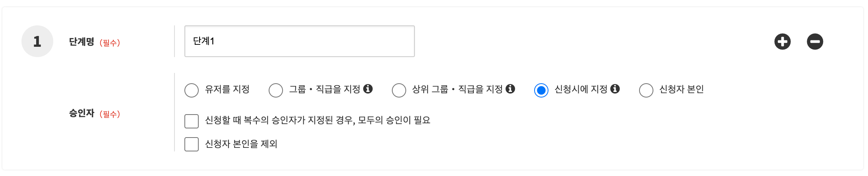The image size is (868, 176).
Task: Click the plus icon to add a step
Action: point(782,42)
